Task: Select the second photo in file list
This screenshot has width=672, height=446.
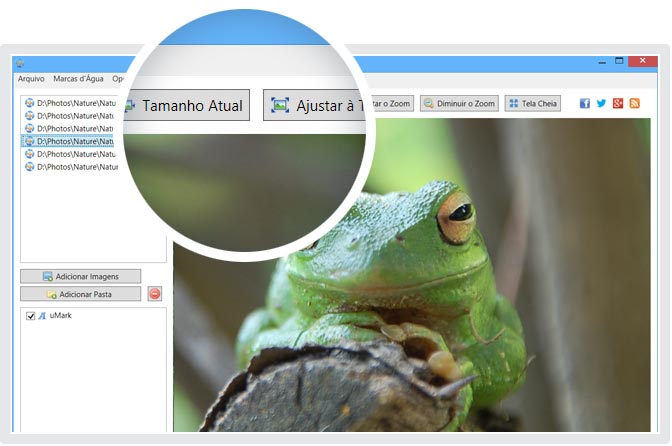Action: (x=72, y=115)
